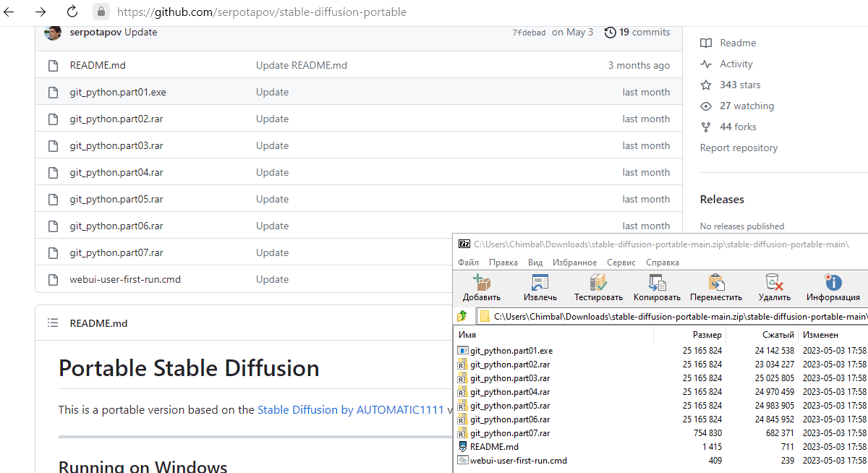The image size is (868, 473).
Task: View the 343 stars link
Action: 731,85
